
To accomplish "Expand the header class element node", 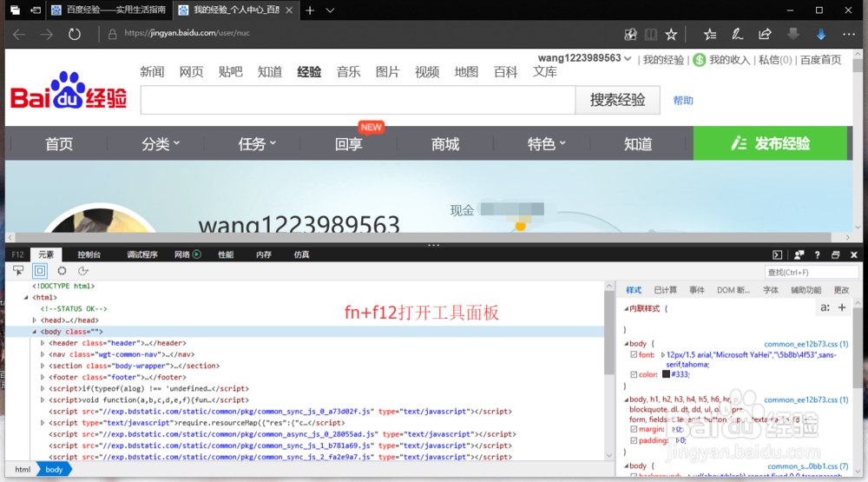I will click(43, 343).
